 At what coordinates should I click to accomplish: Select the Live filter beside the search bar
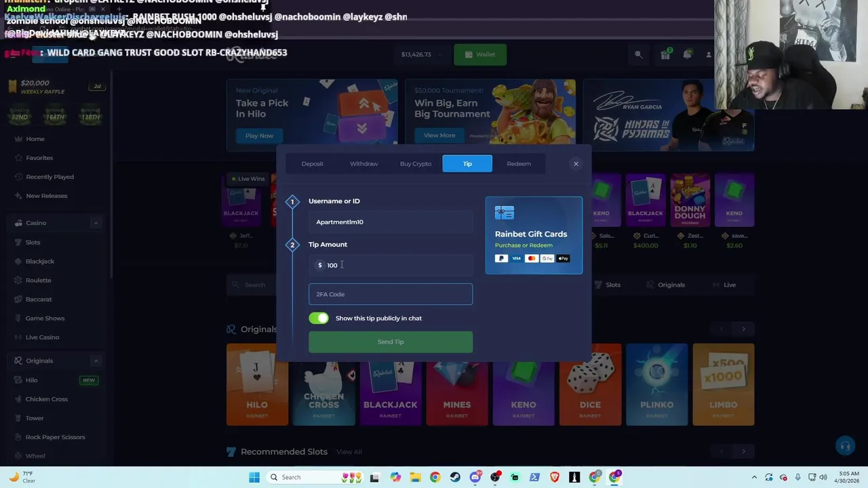tap(724, 285)
